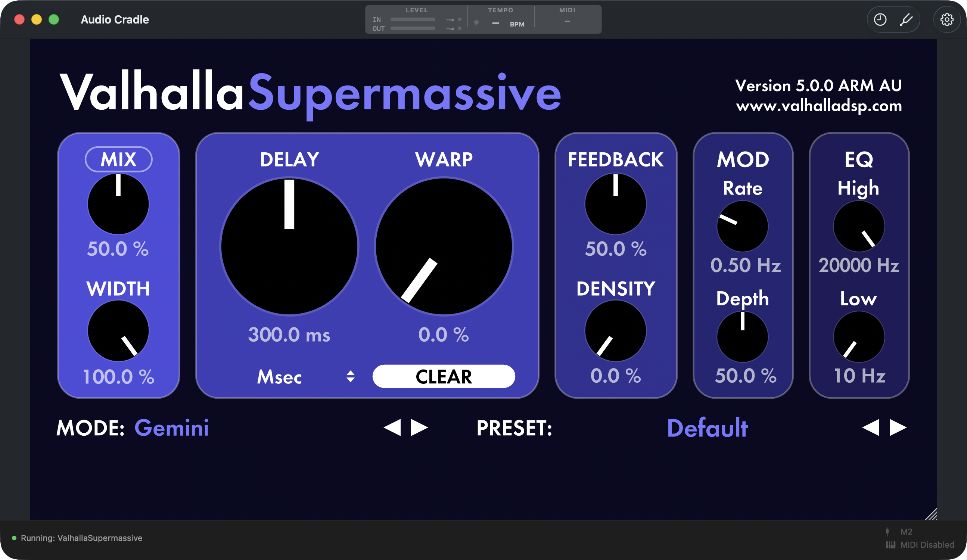The width and height of the screenshot is (967, 560).
Task: Click the 50.0 % mix value
Action: tap(118, 249)
